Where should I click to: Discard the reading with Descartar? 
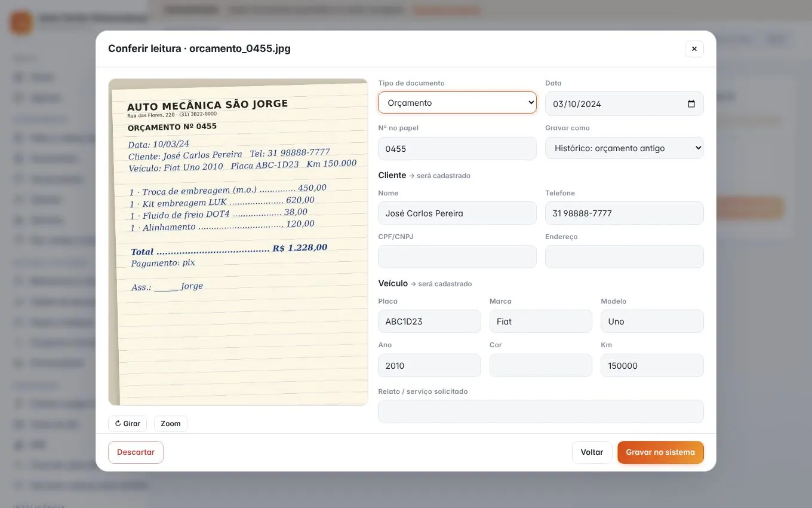click(x=136, y=452)
